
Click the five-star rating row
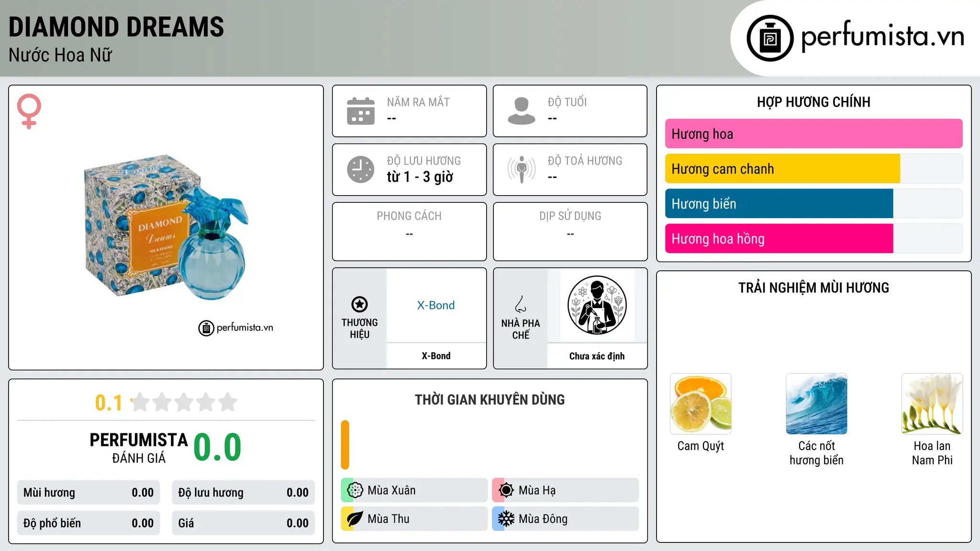pos(184,402)
